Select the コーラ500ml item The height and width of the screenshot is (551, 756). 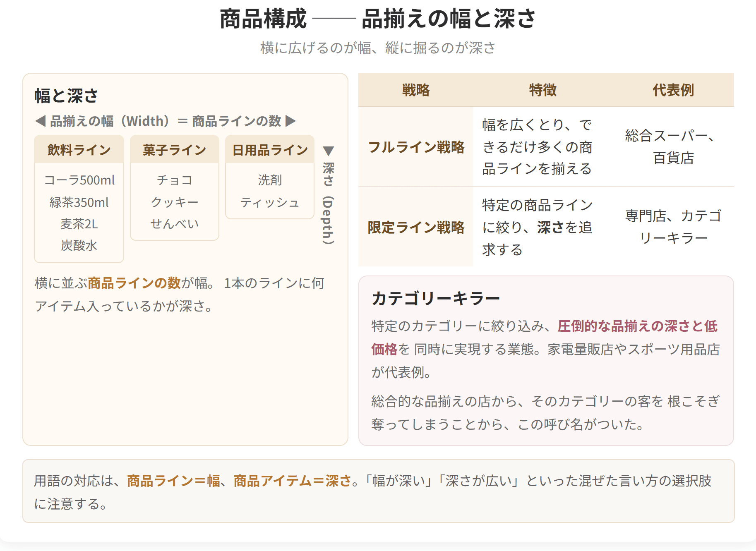[79, 180]
